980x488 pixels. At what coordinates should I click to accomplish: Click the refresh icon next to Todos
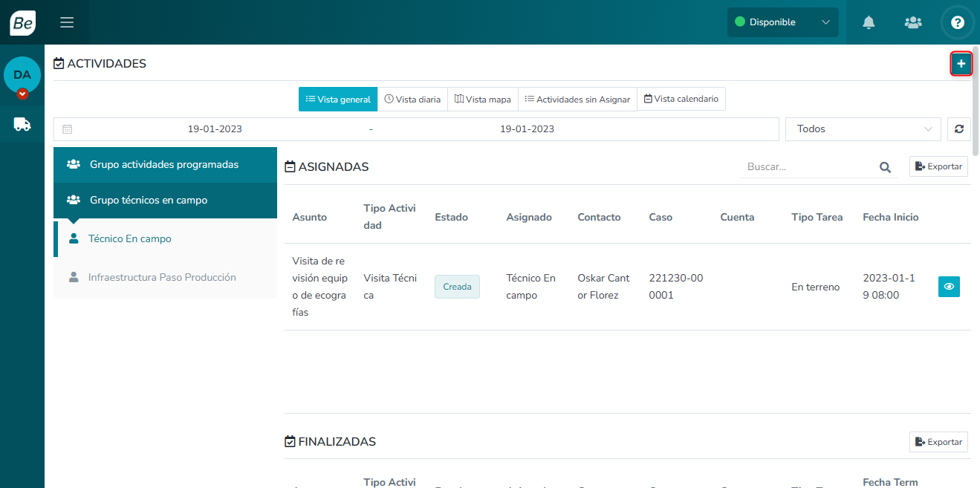(x=959, y=129)
